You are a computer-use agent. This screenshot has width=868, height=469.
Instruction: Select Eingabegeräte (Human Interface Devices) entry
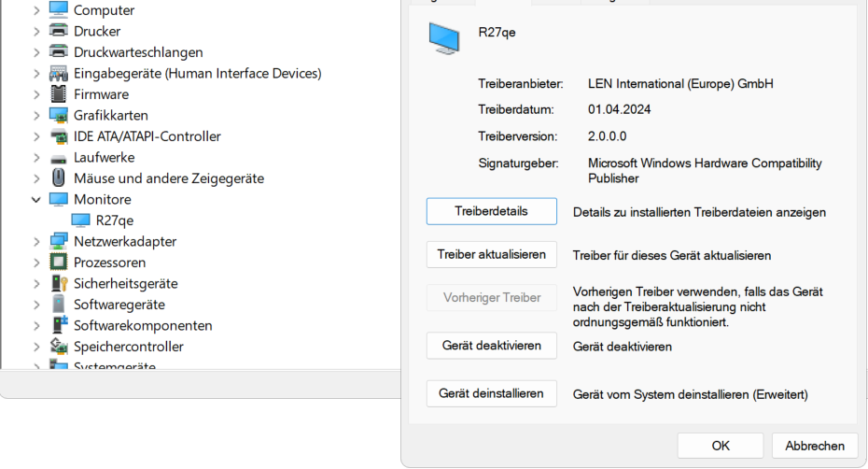pyautogui.click(x=197, y=73)
